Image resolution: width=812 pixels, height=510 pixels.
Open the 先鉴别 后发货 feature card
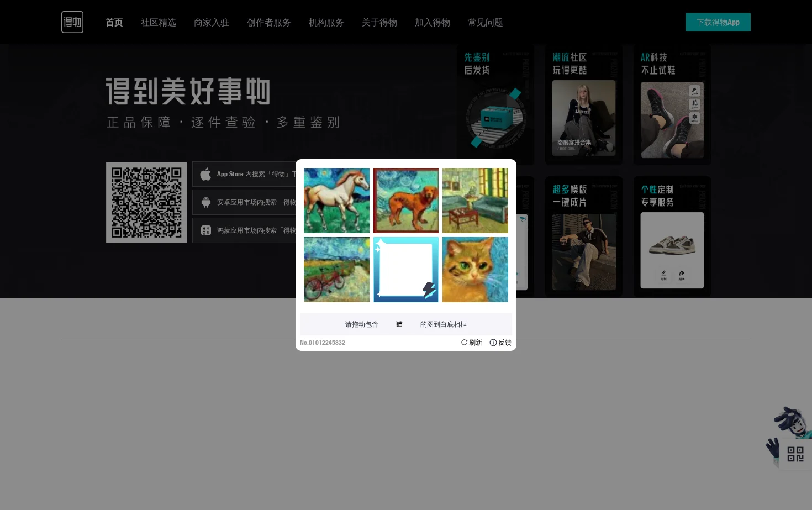495,104
